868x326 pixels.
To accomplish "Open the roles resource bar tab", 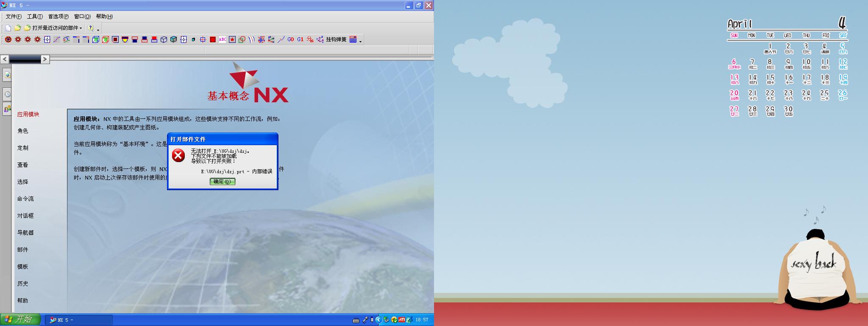I will [7, 109].
